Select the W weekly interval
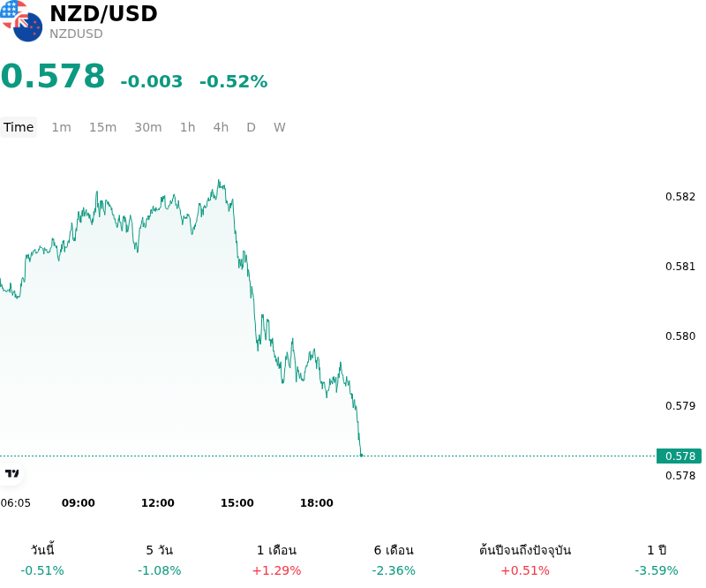 pos(280,127)
